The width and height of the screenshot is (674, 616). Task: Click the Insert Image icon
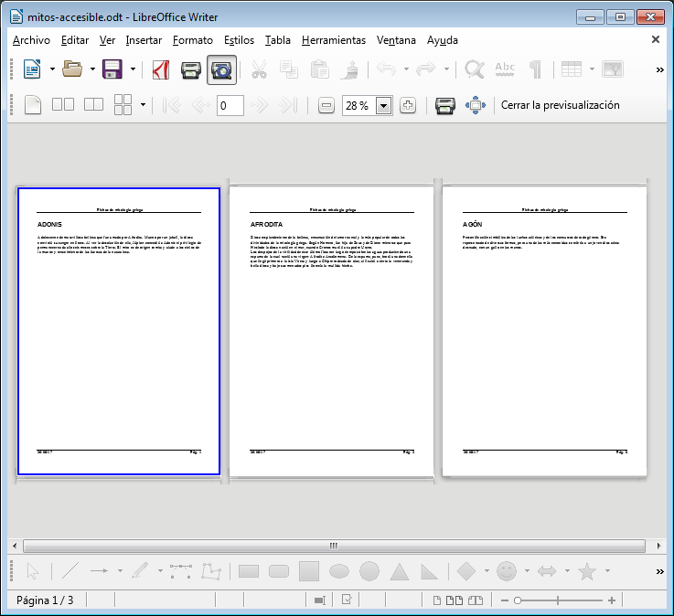pyautogui.click(x=613, y=69)
